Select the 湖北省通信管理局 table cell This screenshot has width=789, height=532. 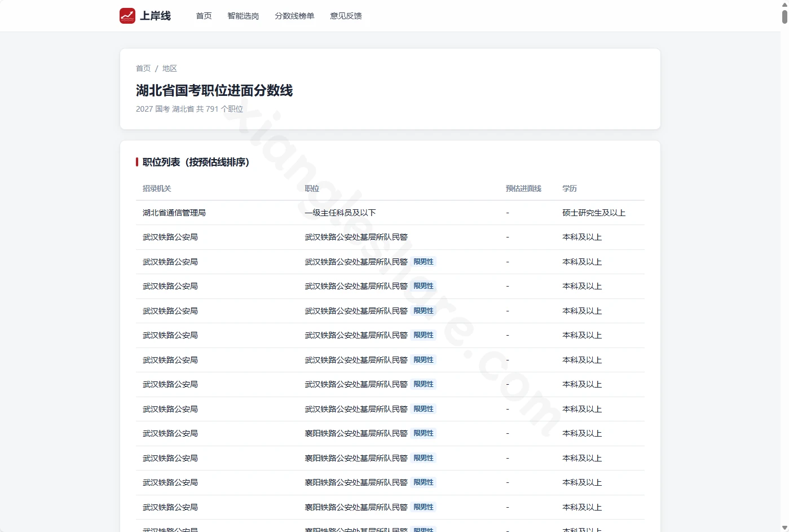pyautogui.click(x=174, y=213)
